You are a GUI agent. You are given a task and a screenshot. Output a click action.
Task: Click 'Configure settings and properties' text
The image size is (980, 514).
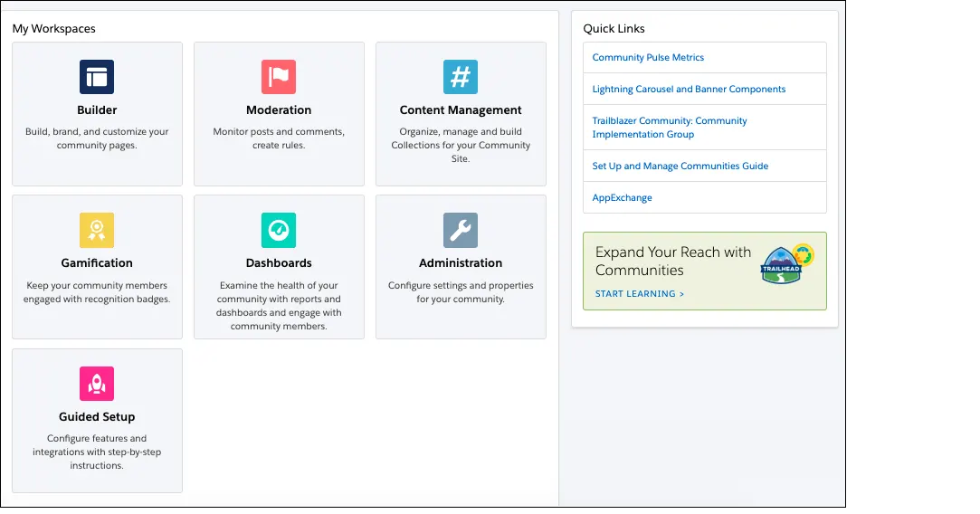461,292
